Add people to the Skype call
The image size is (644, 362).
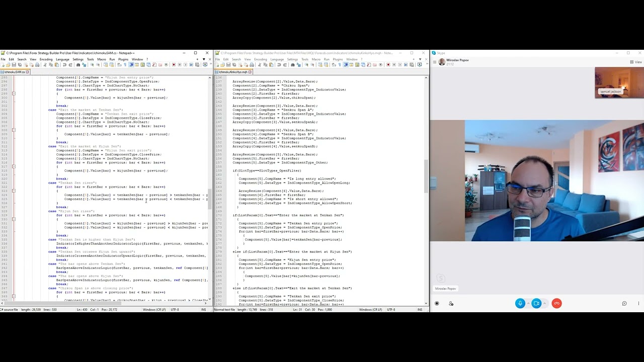click(451, 303)
